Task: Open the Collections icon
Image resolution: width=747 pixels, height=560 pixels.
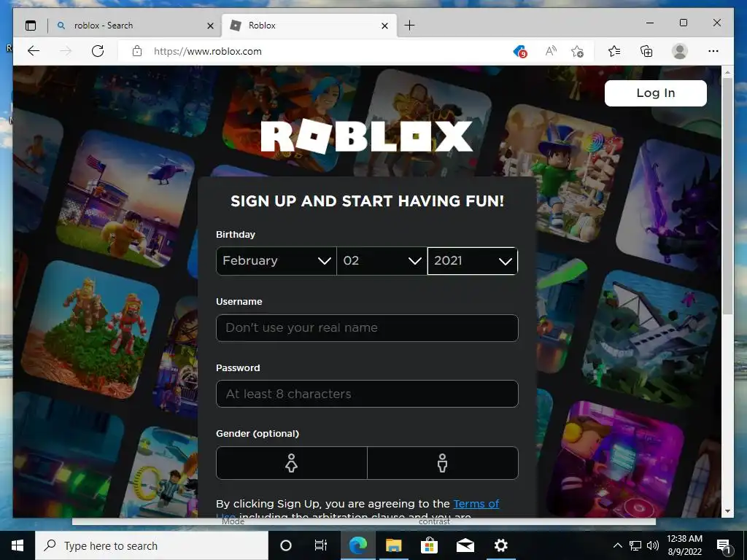Action: (646, 51)
